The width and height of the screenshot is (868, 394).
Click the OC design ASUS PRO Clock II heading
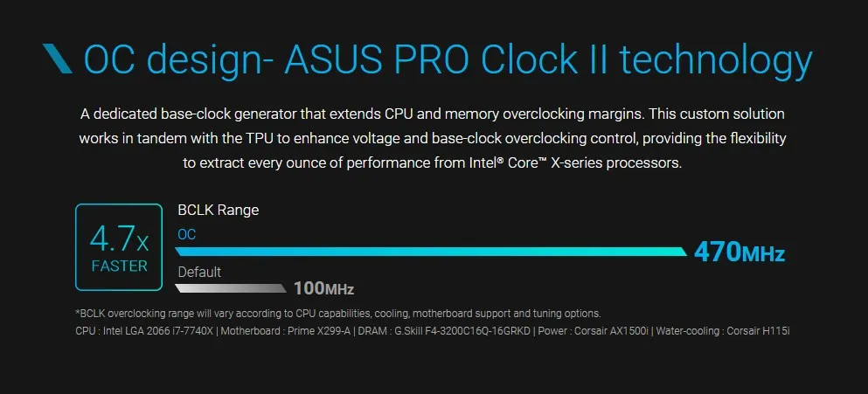(448, 59)
